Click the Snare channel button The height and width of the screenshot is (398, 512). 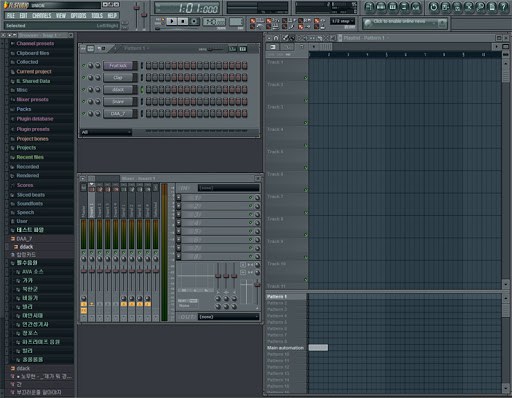point(118,102)
